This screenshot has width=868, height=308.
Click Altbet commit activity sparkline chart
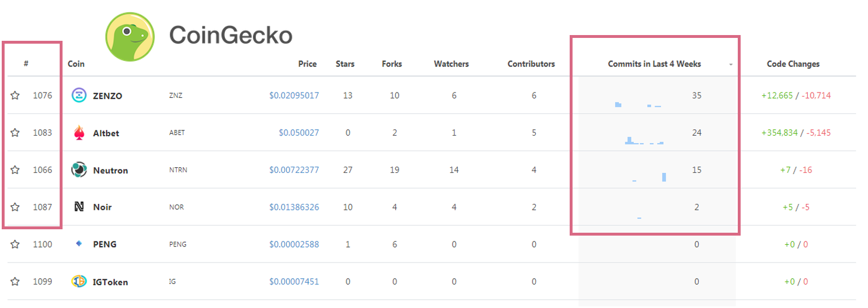tap(644, 140)
